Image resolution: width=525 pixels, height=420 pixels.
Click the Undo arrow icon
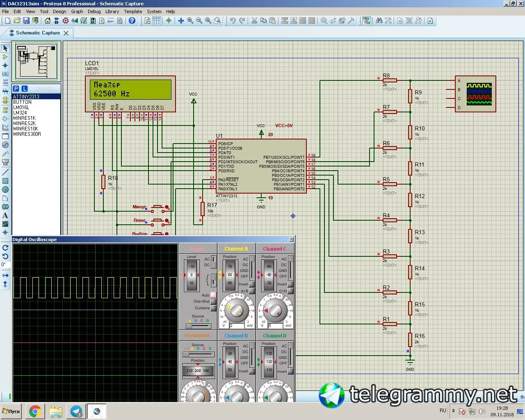[x=233, y=21]
